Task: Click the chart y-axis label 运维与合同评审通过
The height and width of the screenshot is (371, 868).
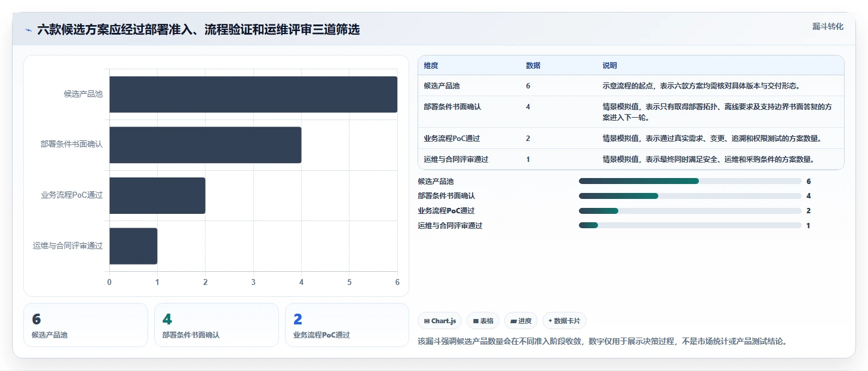Action: [x=68, y=246]
